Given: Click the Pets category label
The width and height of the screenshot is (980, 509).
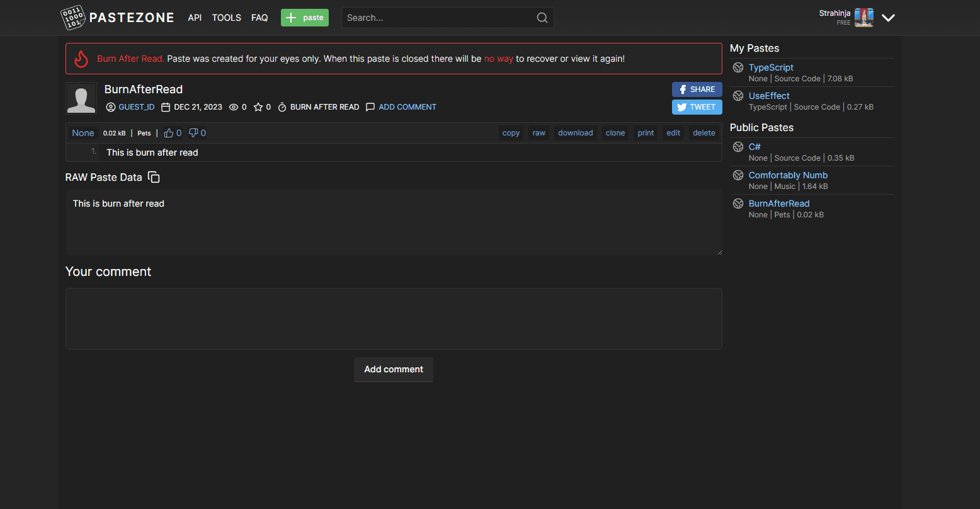Looking at the screenshot, I should point(144,133).
